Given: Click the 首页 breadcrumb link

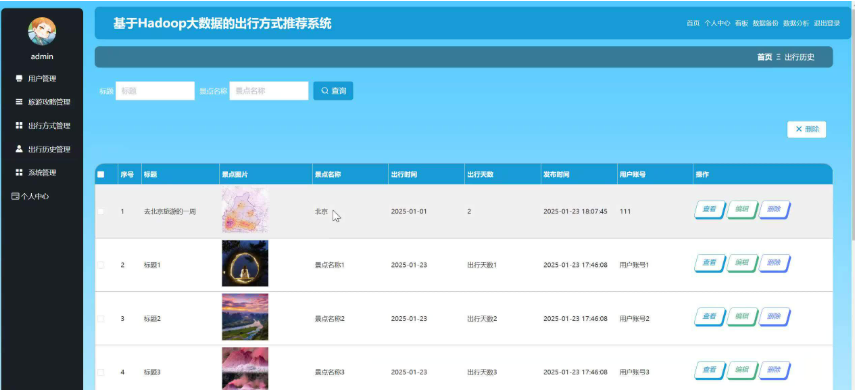Looking at the screenshot, I should pyautogui.click(x=764, y=57).
